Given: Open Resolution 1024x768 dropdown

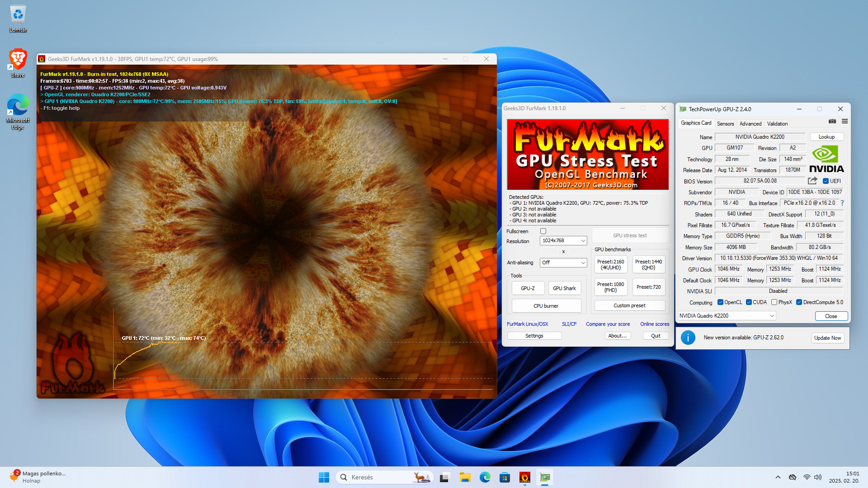Looking at the screenshot, I should [x=563, y=241].
